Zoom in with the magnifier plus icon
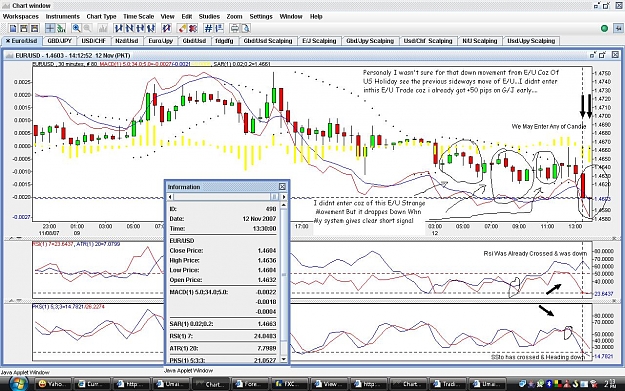 coord(76,28)
